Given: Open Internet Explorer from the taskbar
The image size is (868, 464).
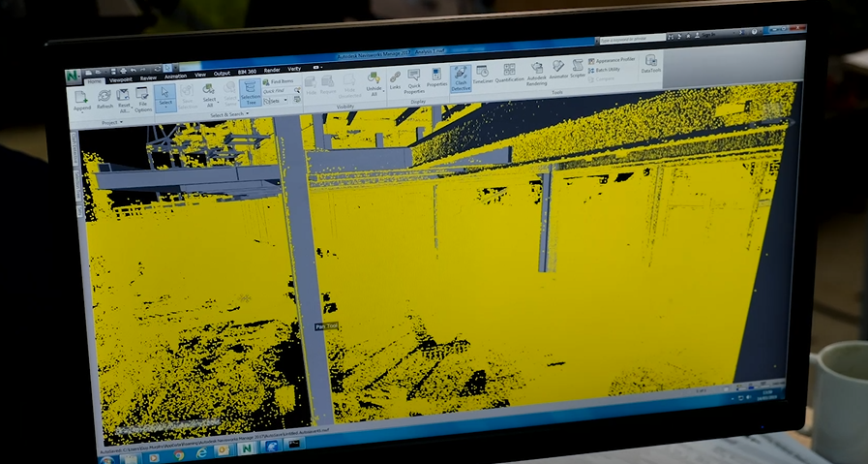Looking at the screenshot, I should click(201, 453).
